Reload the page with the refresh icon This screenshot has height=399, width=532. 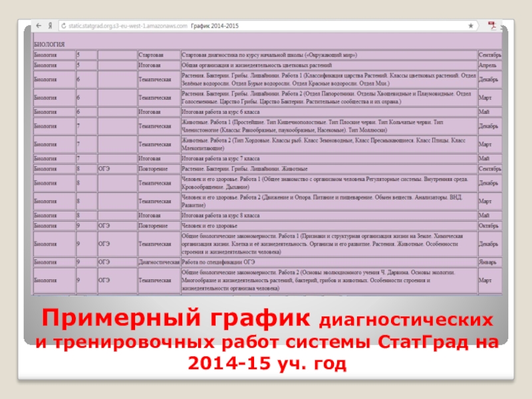click(63, 26)
